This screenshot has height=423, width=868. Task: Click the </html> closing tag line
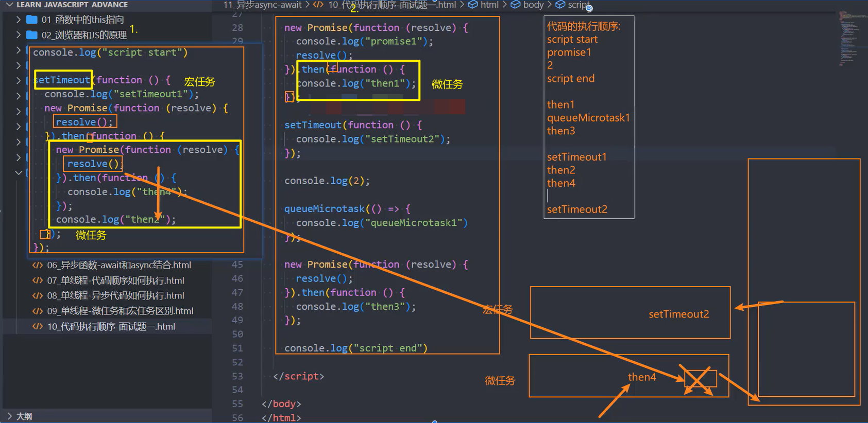[281, 418]
